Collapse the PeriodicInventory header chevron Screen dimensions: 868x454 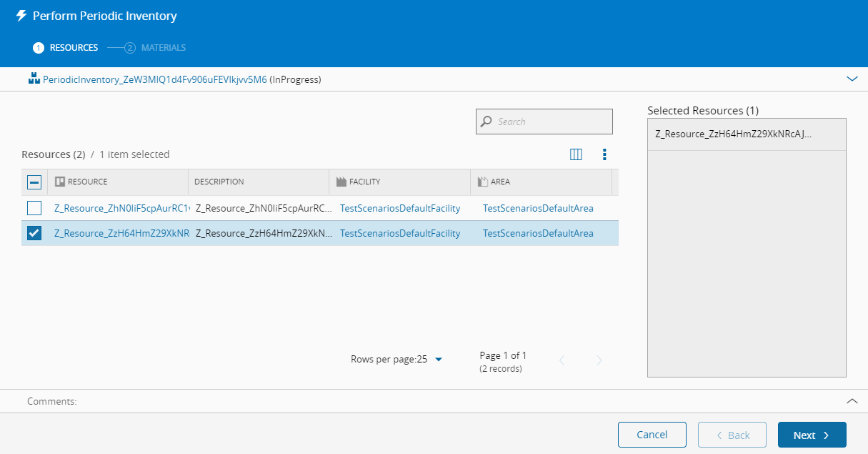click(852, 79)
